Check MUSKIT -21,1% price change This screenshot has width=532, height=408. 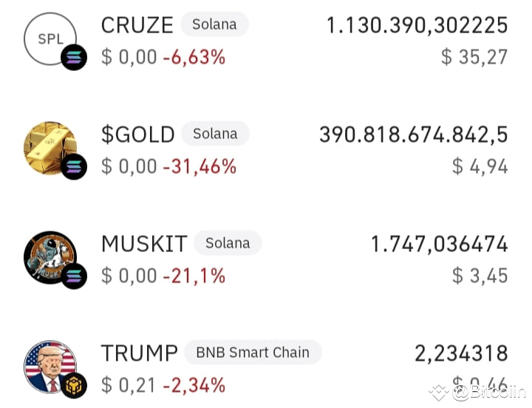click(x=194, y=276)
